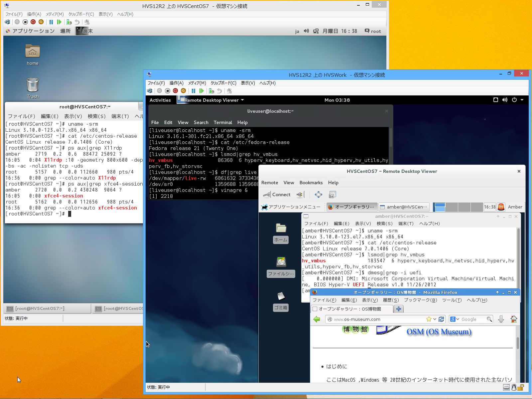Click Connect button in Remote Desktop Viewer
The image size is (532, 399).
tap(277, 195)
